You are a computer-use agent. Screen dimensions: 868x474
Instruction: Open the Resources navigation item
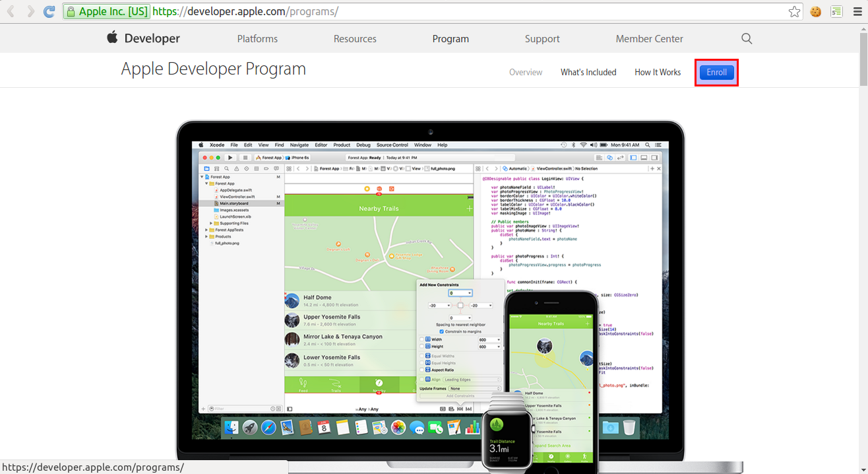tap(355, 39)
